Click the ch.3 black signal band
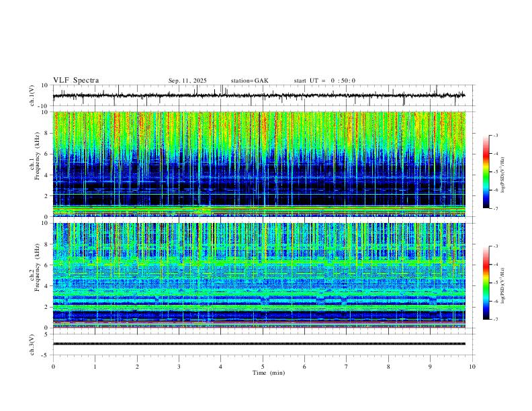Image resolution: width=532 pixels, height=411 pixels. click(x=259, y=344)
